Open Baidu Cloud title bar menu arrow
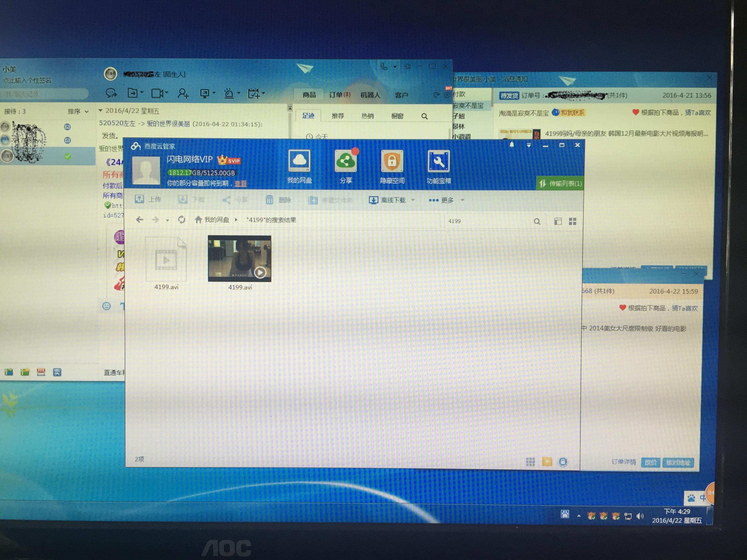This screenshot has width=747, height=560. click(529, 145)
